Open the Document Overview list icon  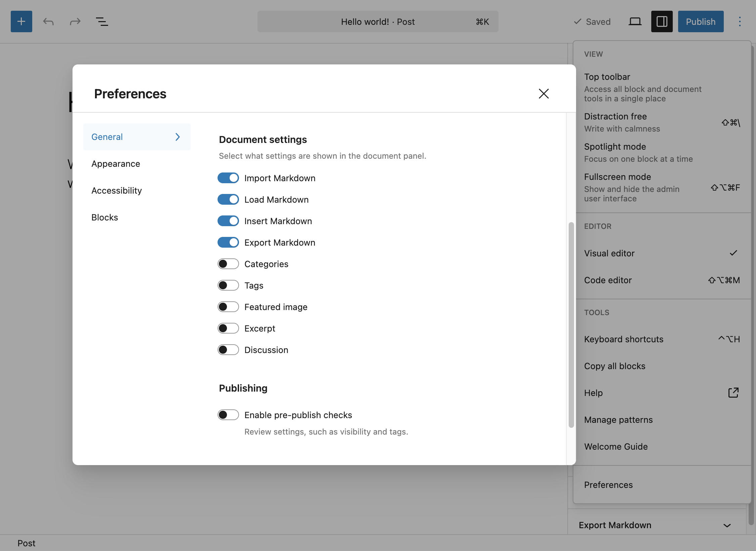(102, 21)
